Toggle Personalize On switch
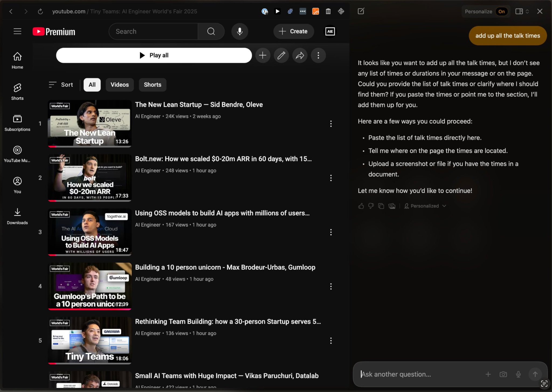 coord(502,12)
